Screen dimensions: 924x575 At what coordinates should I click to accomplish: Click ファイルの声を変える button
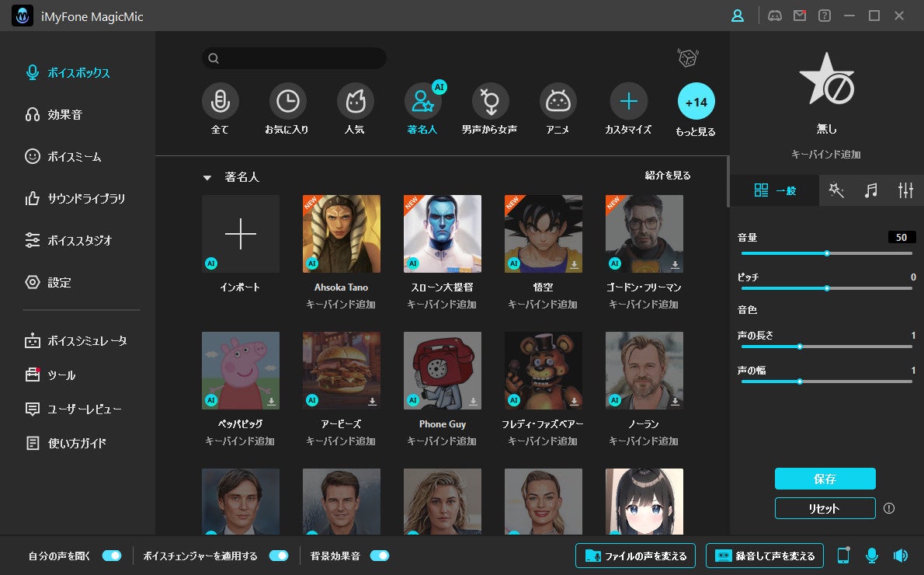[635, 556]
